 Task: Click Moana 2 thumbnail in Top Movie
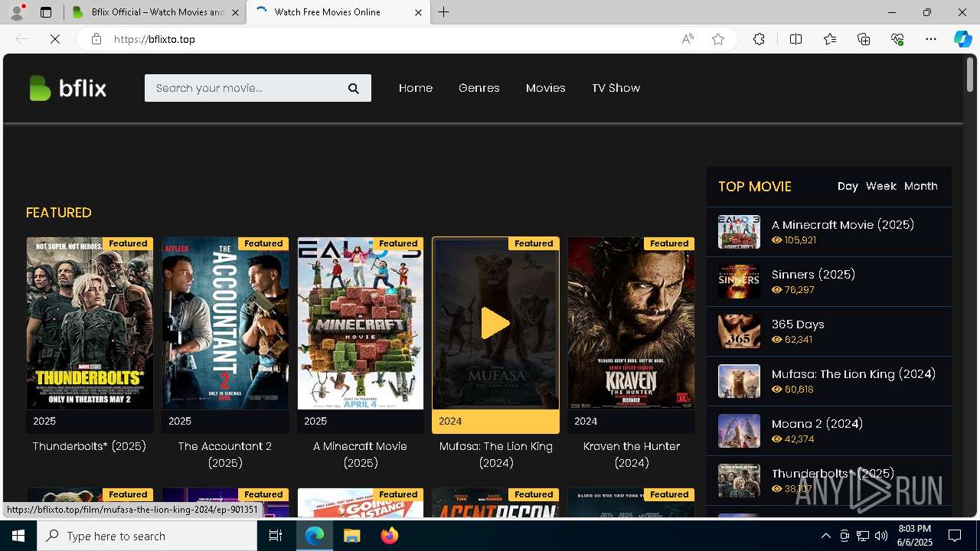click(x=739, y=431)
